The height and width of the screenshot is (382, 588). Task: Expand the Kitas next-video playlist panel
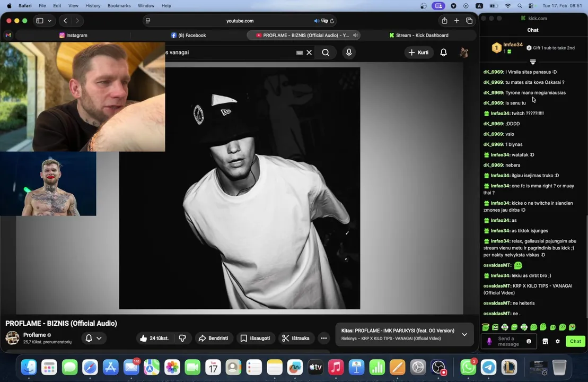point(464,334)
